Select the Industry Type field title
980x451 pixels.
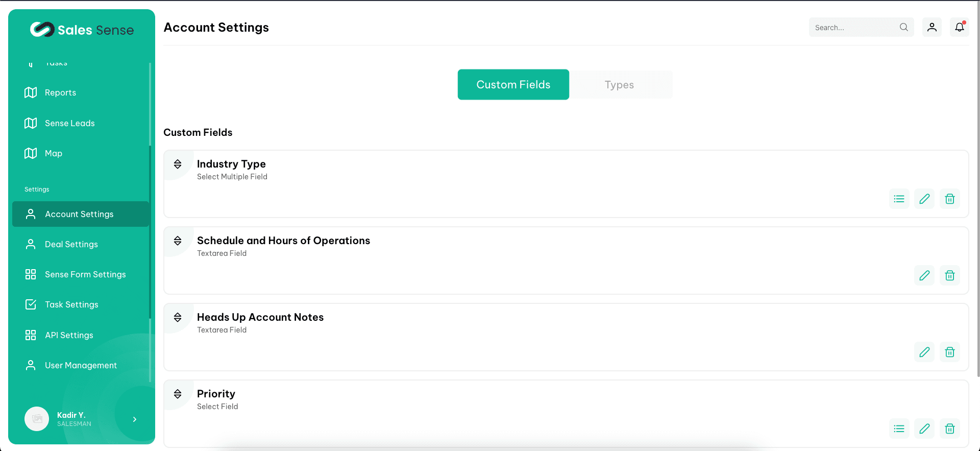pos(231,164)
